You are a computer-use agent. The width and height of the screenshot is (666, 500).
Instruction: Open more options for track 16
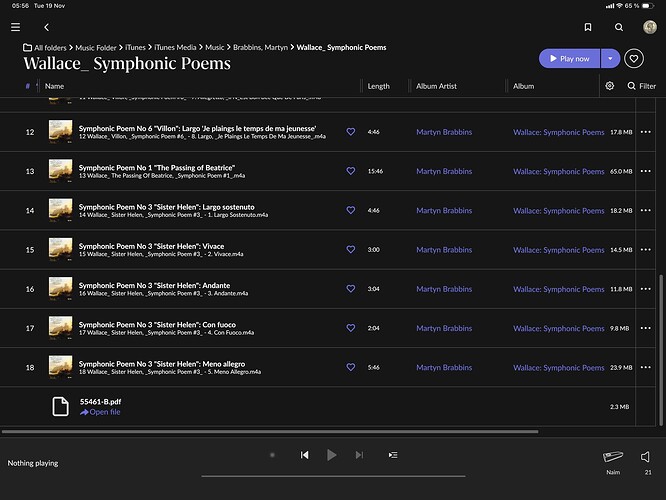(x=646, y=289)
